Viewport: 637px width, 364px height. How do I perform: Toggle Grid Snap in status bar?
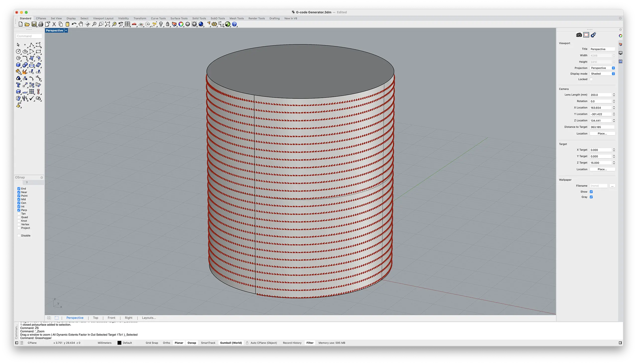[x=152, y=343]
